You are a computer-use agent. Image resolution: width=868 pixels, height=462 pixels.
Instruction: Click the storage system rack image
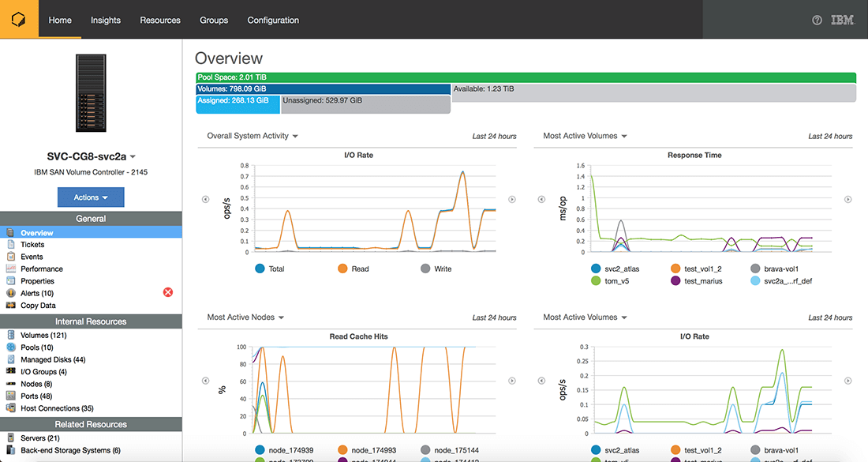coord(91,93)
